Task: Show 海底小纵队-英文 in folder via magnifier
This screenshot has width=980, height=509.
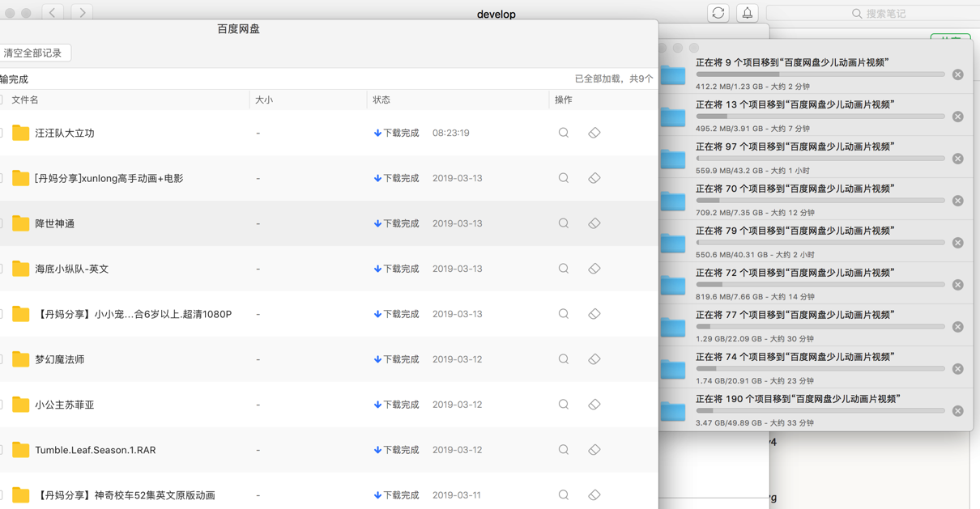Action: pos(564,269)
